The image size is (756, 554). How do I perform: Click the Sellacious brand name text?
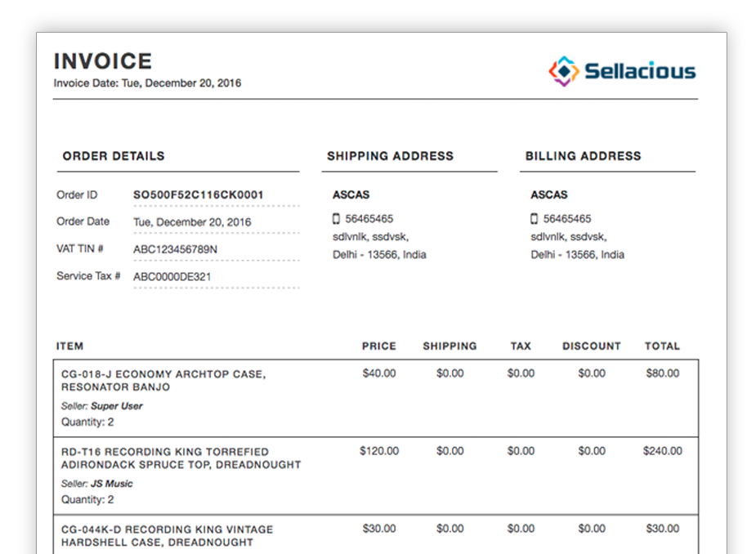click(639, 72)
